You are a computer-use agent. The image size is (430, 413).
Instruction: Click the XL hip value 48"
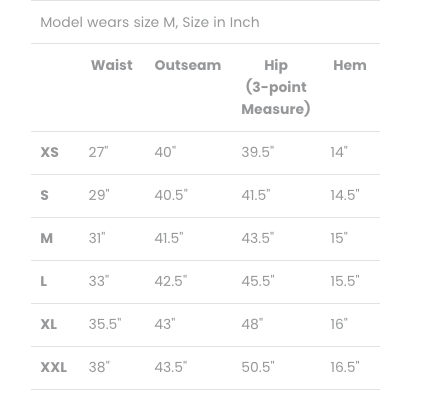pyautogui.click(x=252, y=324)
